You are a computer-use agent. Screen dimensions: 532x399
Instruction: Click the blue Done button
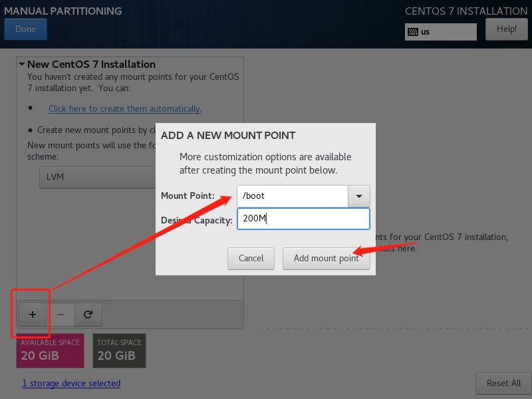coord(25,29)
